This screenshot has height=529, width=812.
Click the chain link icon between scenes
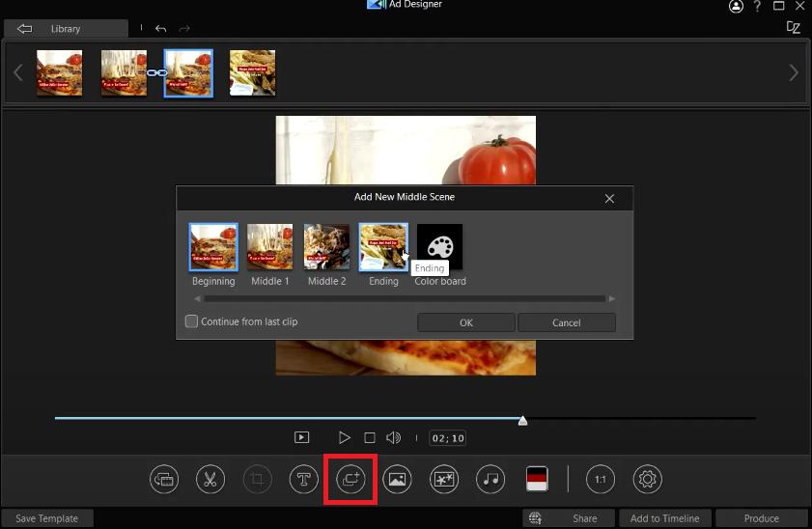pyautogui.click(x=155, y=73)
